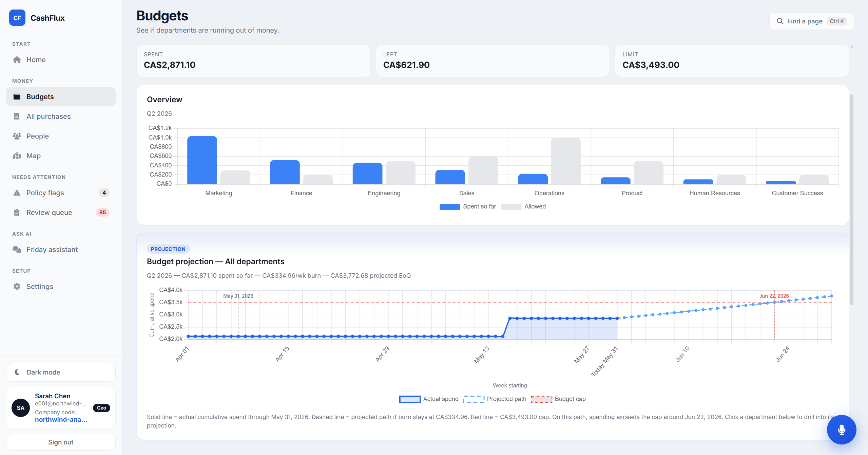Click the Map icon in sidebar
Screen dimensions: 868x455
click(17, 156)
